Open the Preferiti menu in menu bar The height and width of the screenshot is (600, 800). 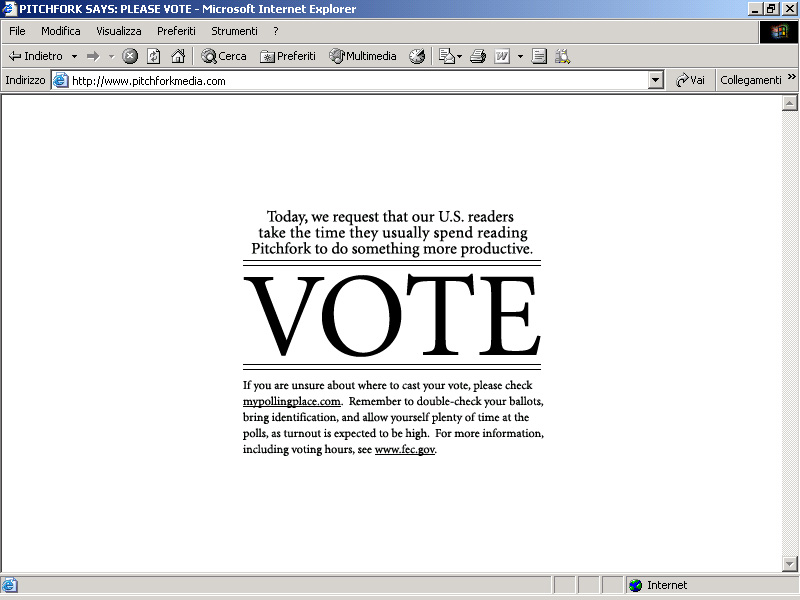pos(176,31)
